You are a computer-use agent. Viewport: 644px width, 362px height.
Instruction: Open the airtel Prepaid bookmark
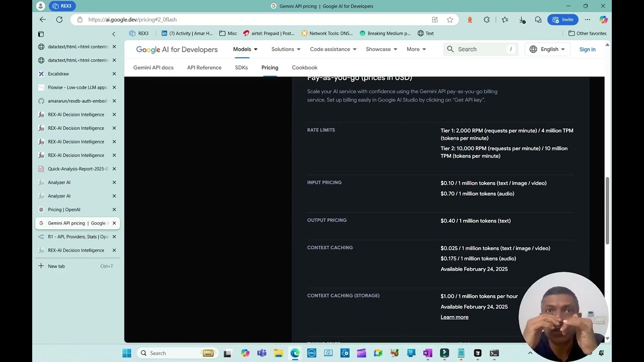[269, 34]
